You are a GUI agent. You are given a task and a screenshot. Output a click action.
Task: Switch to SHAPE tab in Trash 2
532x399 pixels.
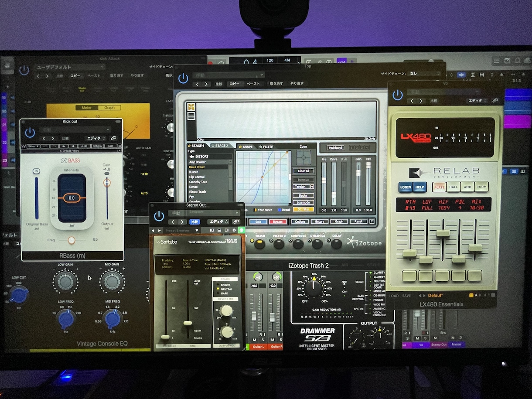click(x=246, y=147)
